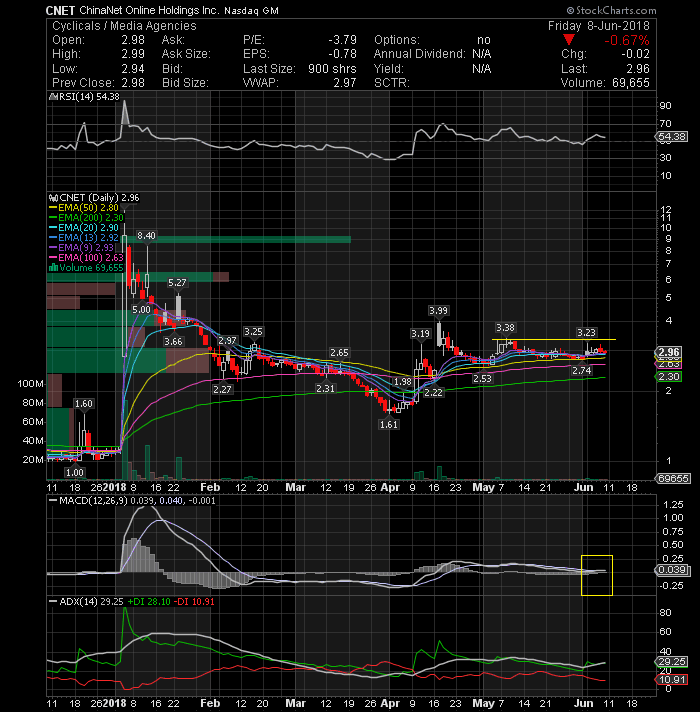
Task: Click the EMA(50) 2.80 legend entry
Action: click(x=84, y=208)
